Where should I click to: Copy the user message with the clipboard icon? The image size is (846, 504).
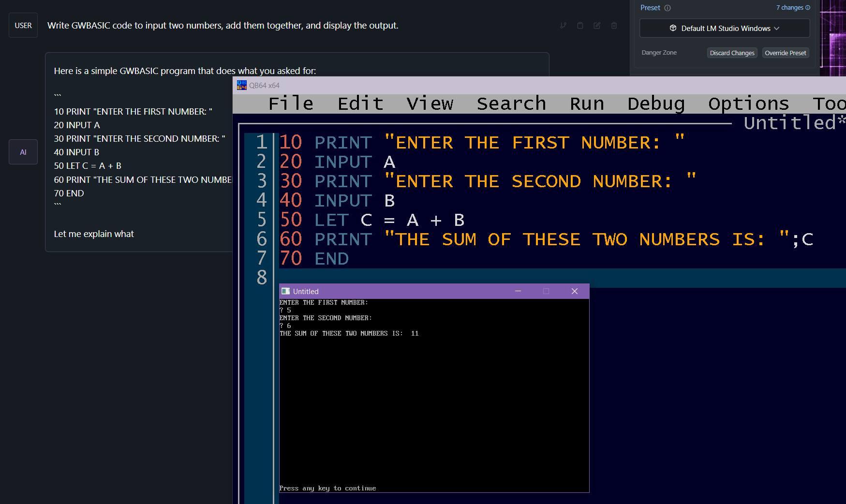pos(580,25)
